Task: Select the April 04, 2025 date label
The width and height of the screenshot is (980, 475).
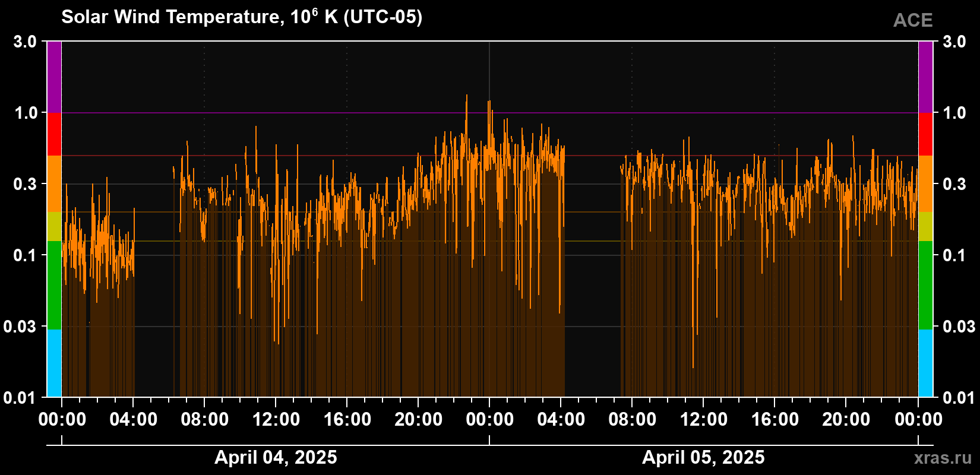Action: tap(276, 457)
